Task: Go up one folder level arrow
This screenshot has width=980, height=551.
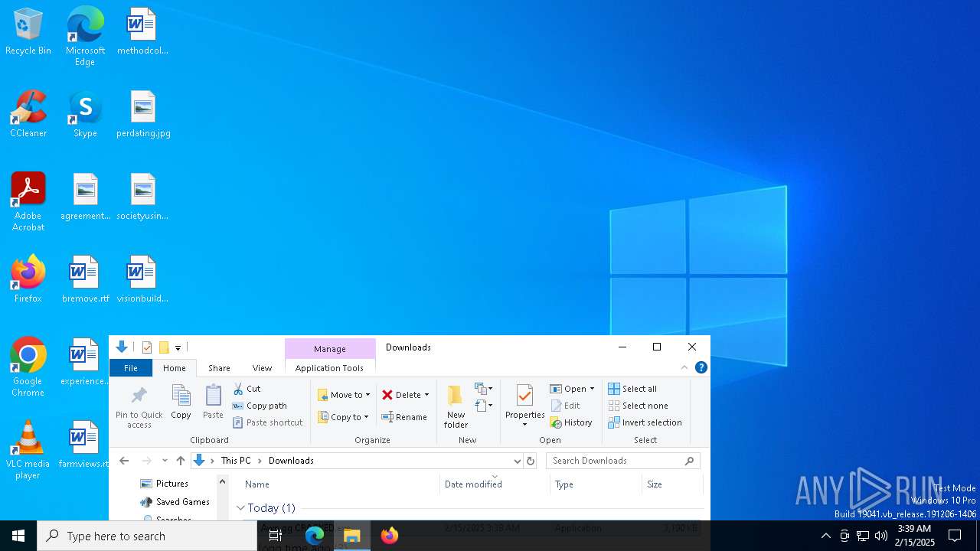Action: [x=181, y=461]
